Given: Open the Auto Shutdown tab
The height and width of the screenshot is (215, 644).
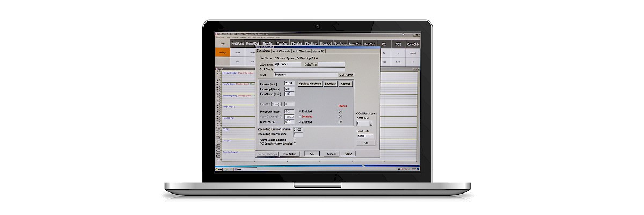Looking at the screenshot, I should click(302, 51).
